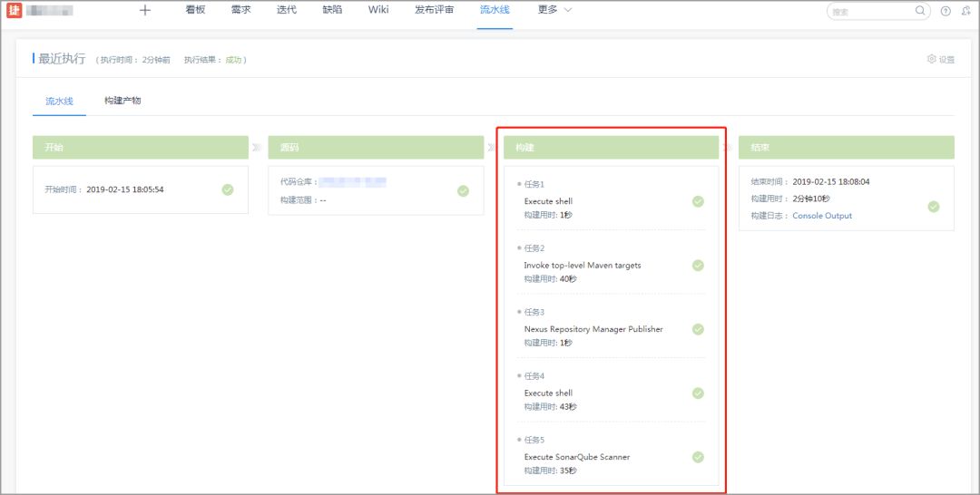This screenshot has height=495, width=980.
Task: Expand the 更多 dropdown menu
Action: pos(555,10)
